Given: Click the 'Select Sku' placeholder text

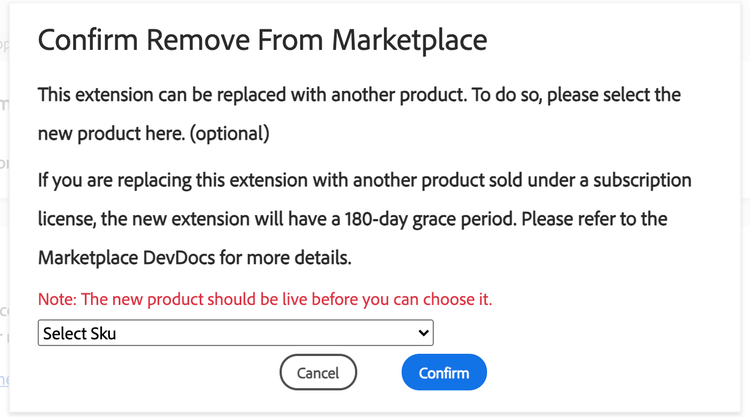Looking at the screenshot, I should [80, 333].
